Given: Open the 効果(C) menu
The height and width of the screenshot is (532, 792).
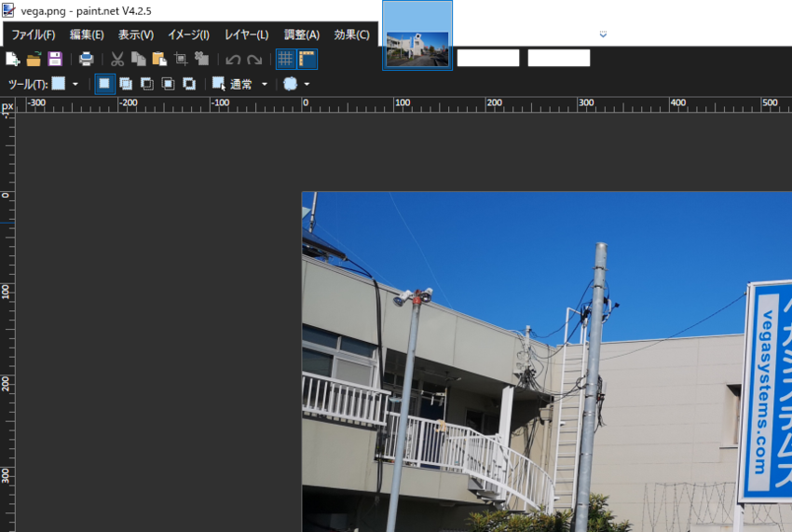Looking at the screenshot, I should tap(351, 34).
